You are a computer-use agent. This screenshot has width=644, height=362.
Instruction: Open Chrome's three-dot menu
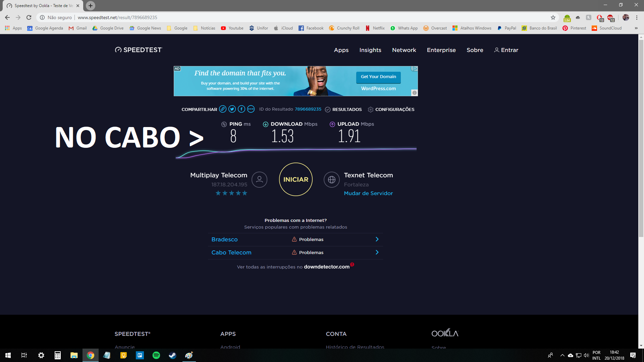pos(637,17)
